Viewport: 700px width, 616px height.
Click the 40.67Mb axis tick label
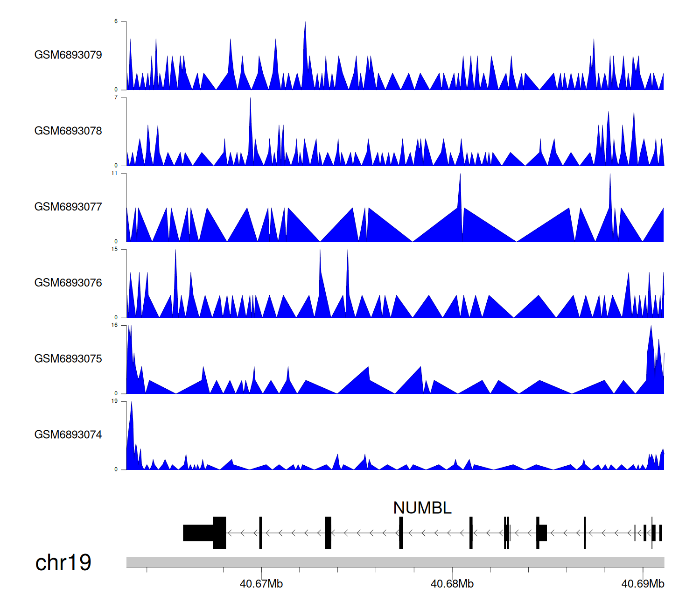click(x=261, y=584)
